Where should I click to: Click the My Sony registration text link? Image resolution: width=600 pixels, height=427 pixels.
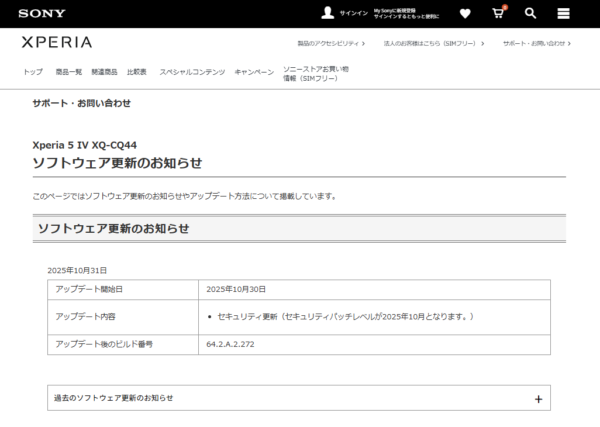[406, 14]
